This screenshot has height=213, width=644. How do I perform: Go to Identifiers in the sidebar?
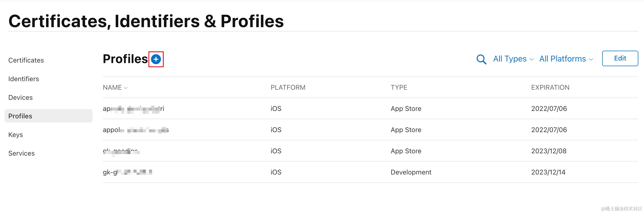23,79
